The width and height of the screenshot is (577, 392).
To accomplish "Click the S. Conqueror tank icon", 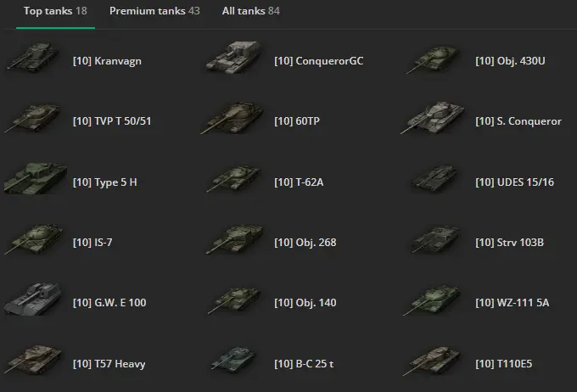I will click(433, 118).
